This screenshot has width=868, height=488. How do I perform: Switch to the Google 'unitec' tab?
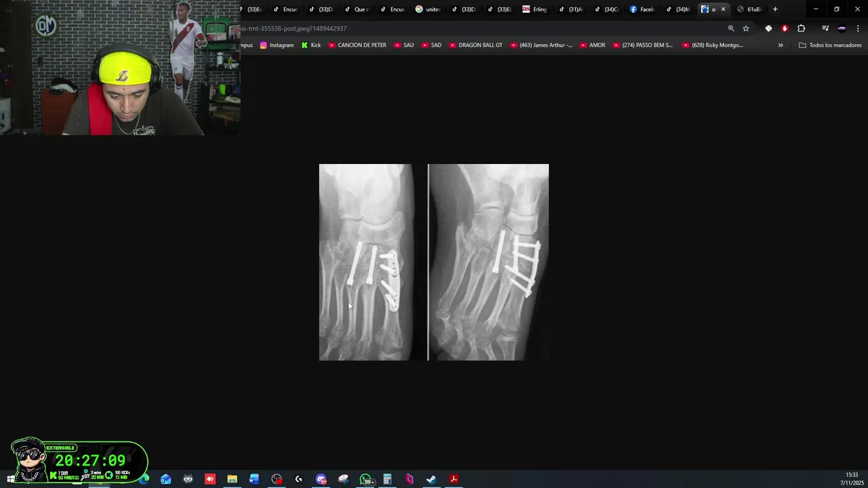tap(429, 9)
